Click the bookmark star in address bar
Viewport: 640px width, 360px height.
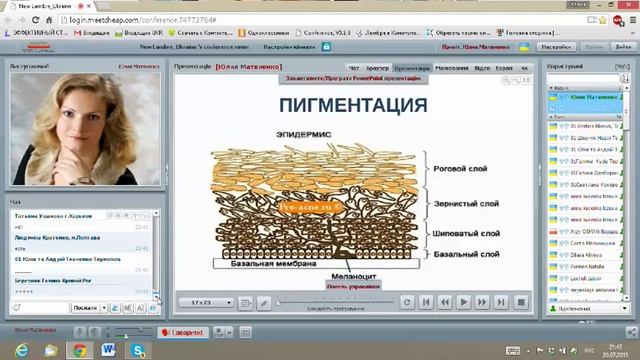click(602, 20)
